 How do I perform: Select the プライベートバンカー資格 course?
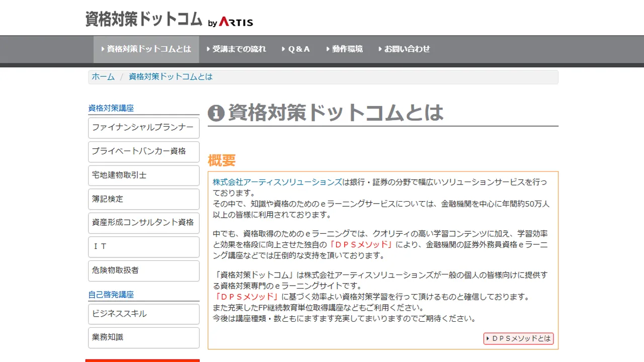[144, 151]
